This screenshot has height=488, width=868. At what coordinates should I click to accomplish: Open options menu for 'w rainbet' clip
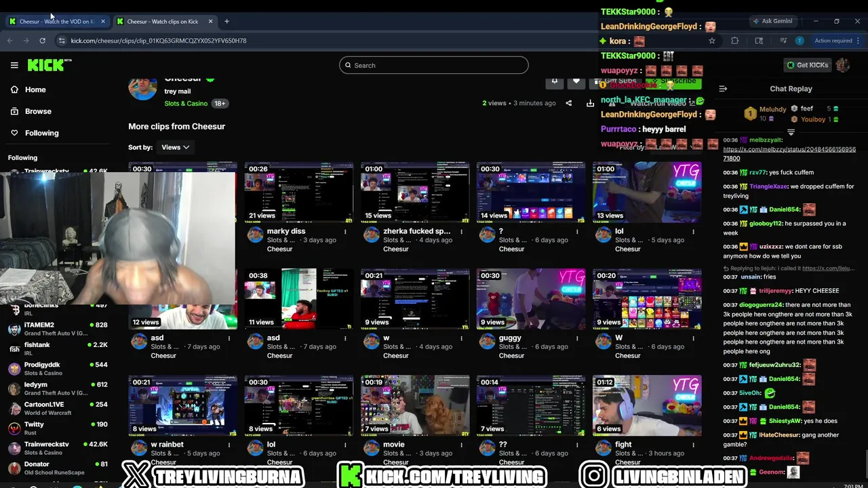[229, 445]
